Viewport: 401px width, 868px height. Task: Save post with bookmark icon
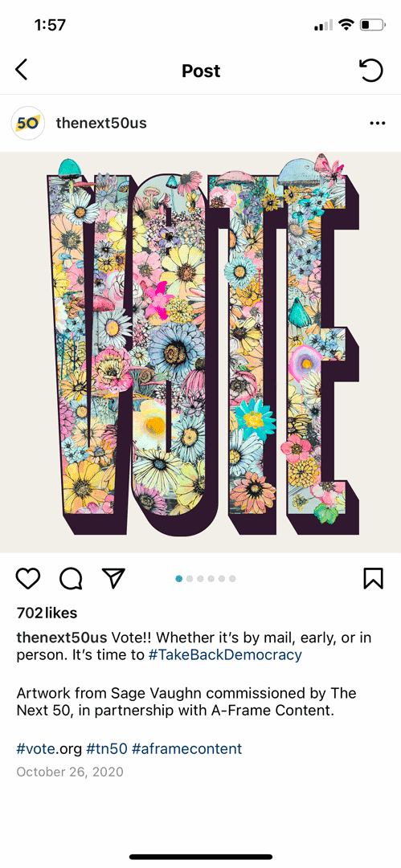374,578
